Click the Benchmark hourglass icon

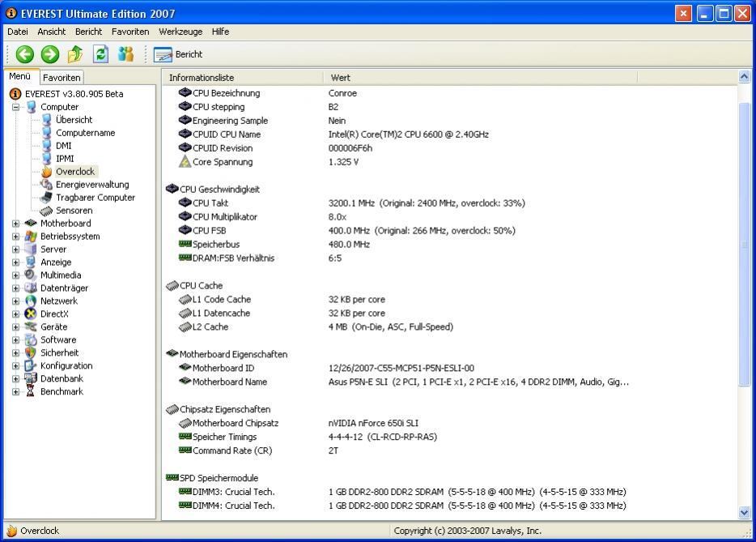(31, 391)
